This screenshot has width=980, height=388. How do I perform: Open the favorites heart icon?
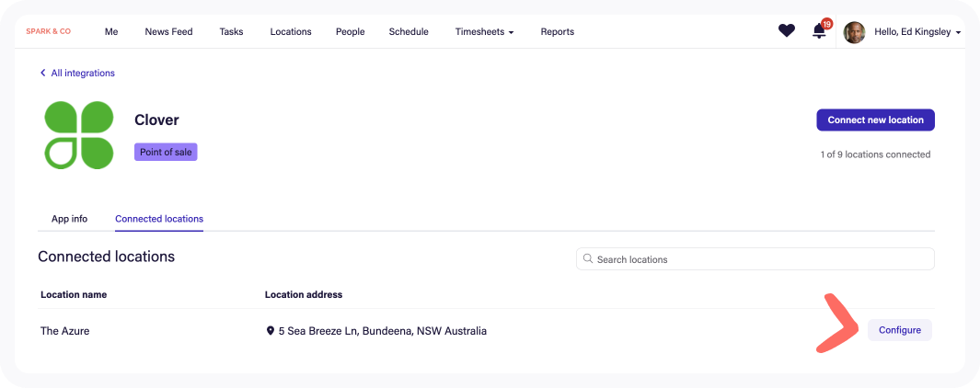786,30
